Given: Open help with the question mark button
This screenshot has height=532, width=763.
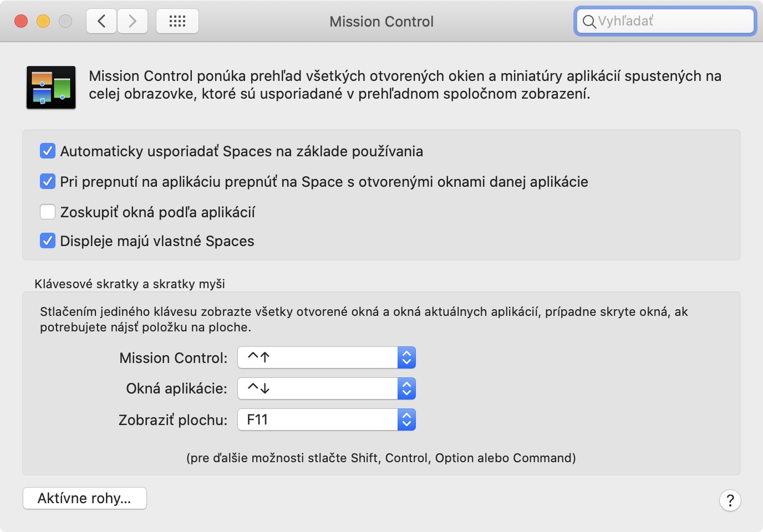Looking at the screenshot, I should (730, 500).
